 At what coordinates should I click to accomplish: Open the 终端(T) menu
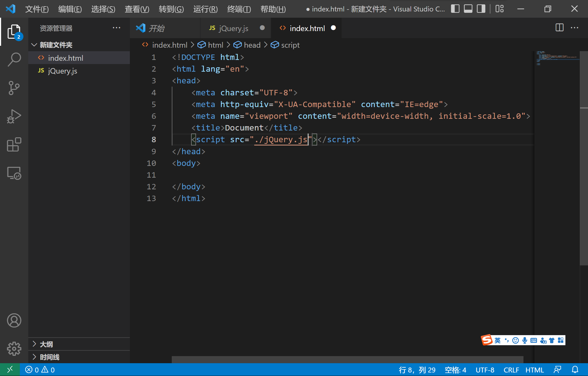coord(239,9)
